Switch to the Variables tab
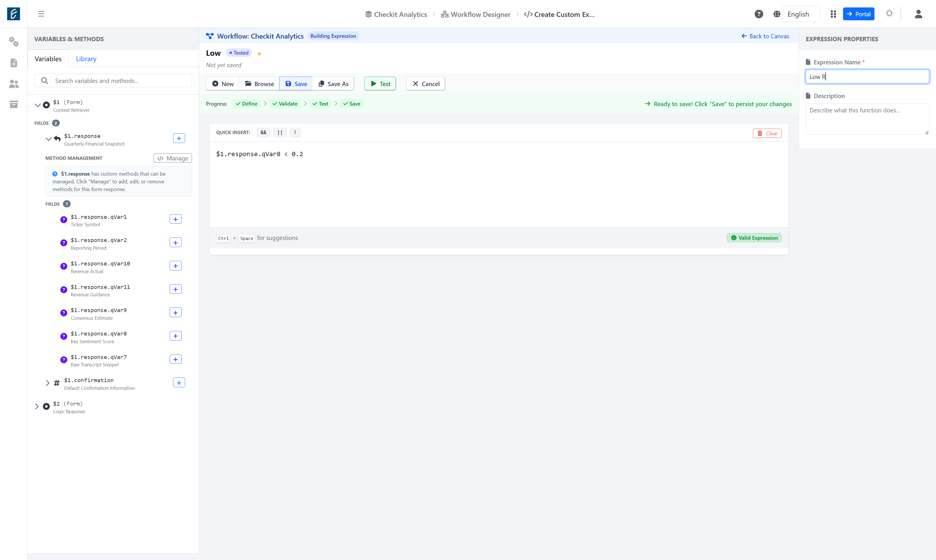 48,59
